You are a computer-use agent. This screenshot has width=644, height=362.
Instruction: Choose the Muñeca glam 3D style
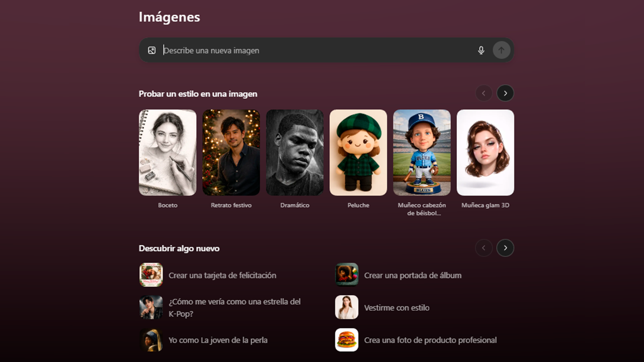point(485,153)
